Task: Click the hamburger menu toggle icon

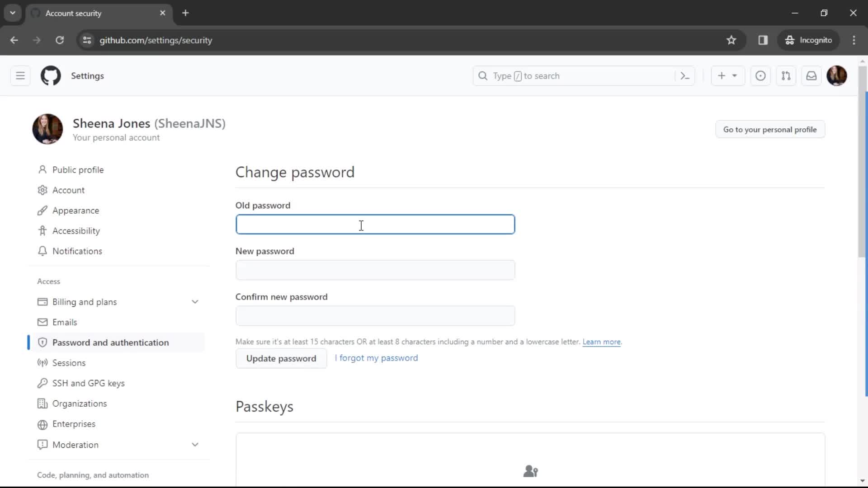Action: (20, 75)
